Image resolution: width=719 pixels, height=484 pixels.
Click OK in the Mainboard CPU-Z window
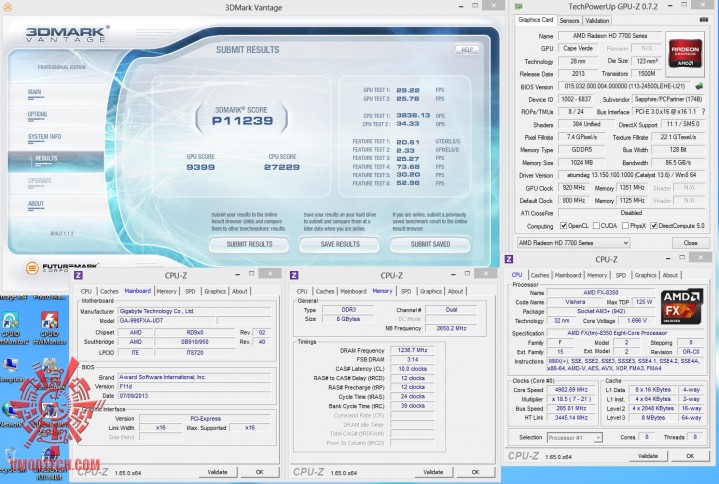(x=260, y=472)
